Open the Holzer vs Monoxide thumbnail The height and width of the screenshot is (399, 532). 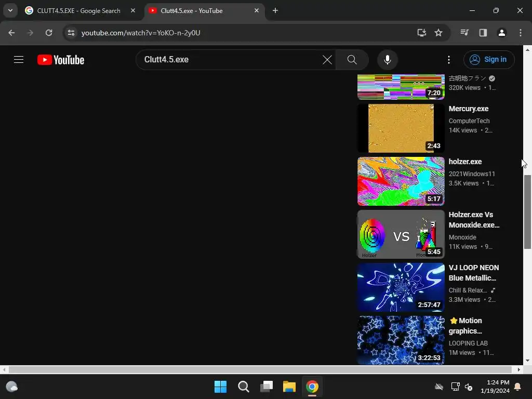click(401, 234)
